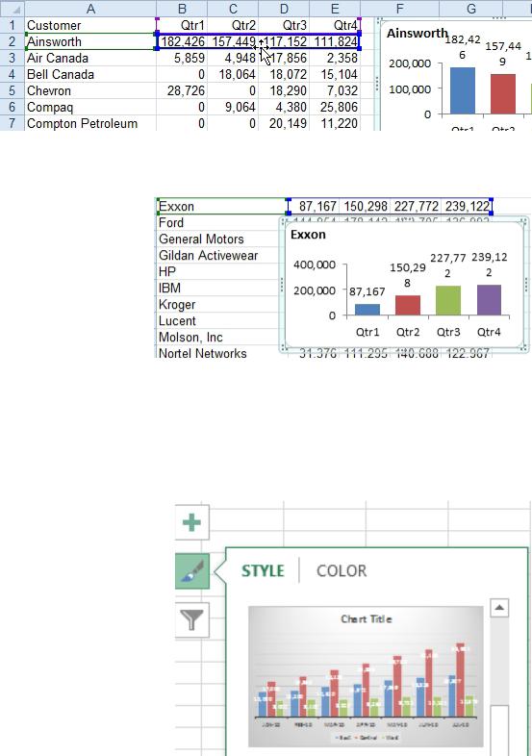532x756 pixels.
Task: Click cell with value 5,859
Action: [182, 58]
